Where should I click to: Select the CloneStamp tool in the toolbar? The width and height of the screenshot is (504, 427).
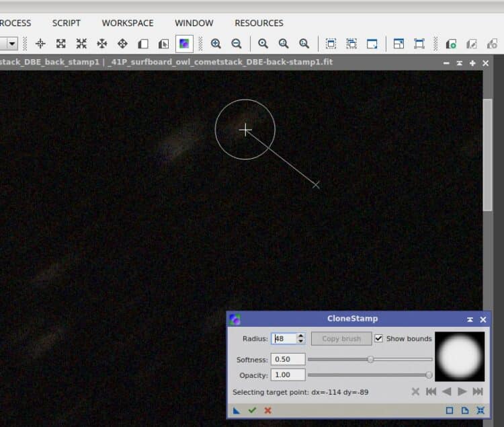[x=184, y=44]
